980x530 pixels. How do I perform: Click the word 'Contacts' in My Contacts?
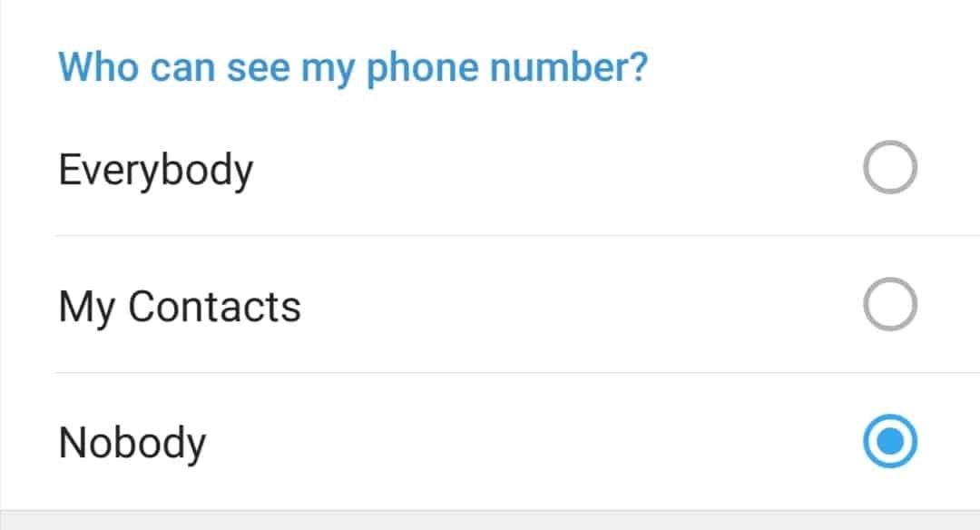[x=214, y=307]
